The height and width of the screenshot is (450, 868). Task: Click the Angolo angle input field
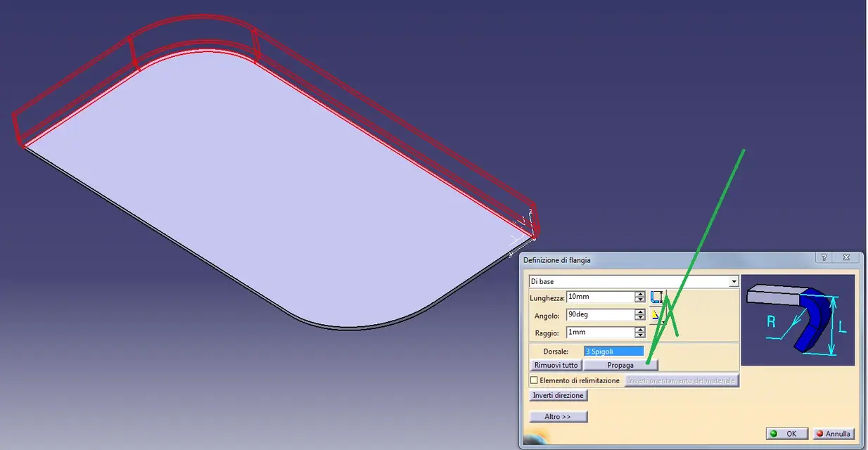click(600, 314)
